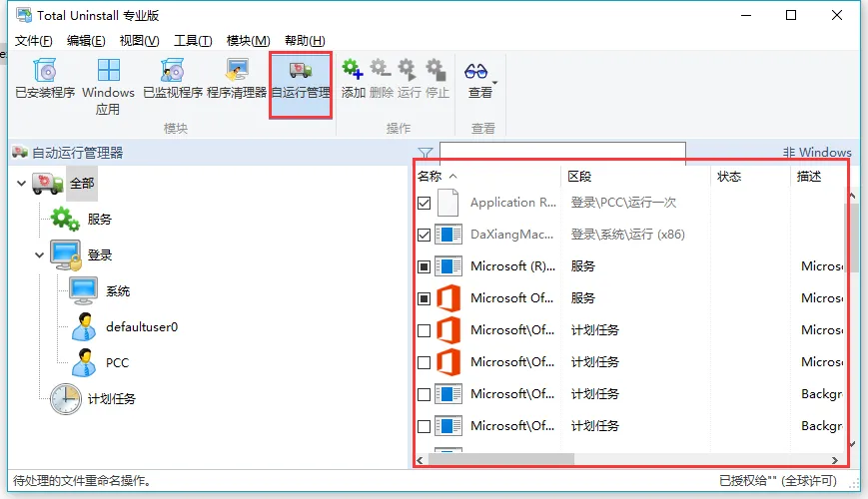Open the 已监视程序 module
The image size is (868, 499).
(173, 80)
